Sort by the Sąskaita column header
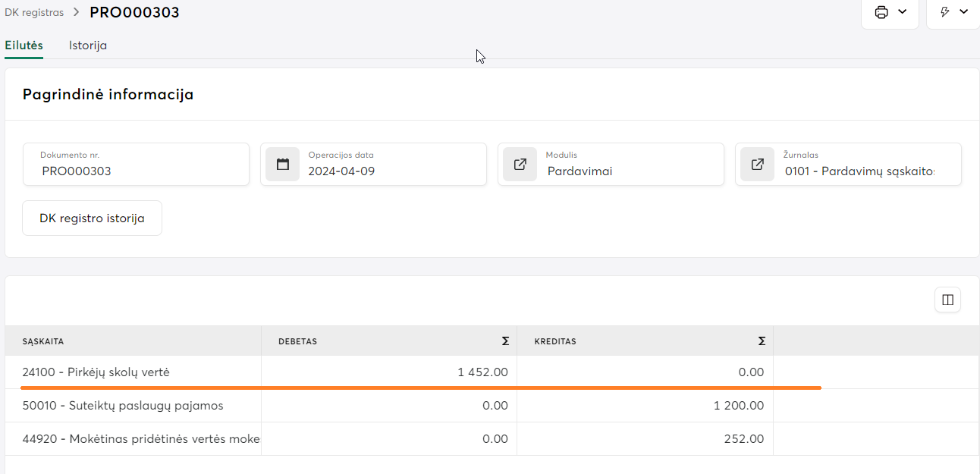 [43, 341]
